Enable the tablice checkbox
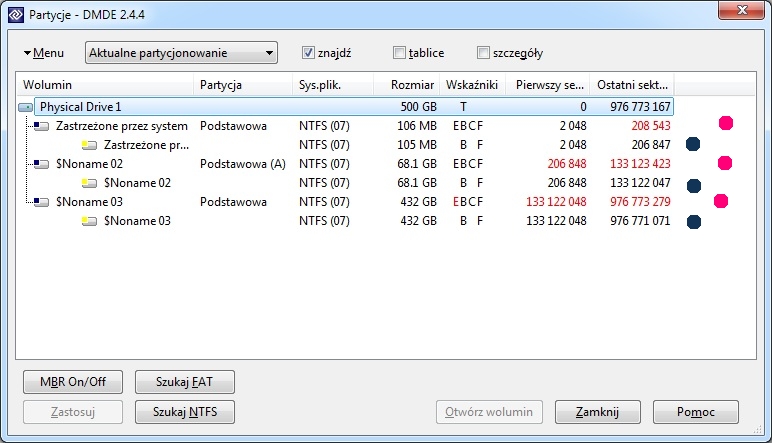 point(399,53)
